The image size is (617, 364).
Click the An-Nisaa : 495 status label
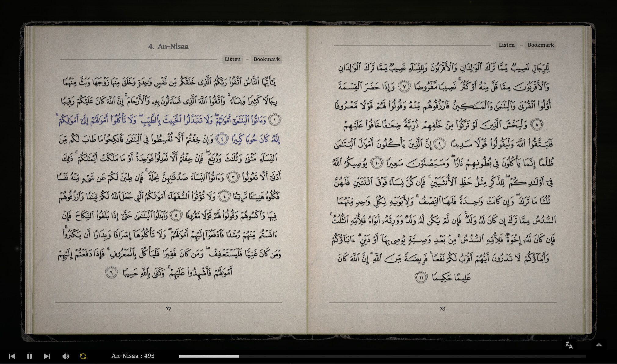132,356
